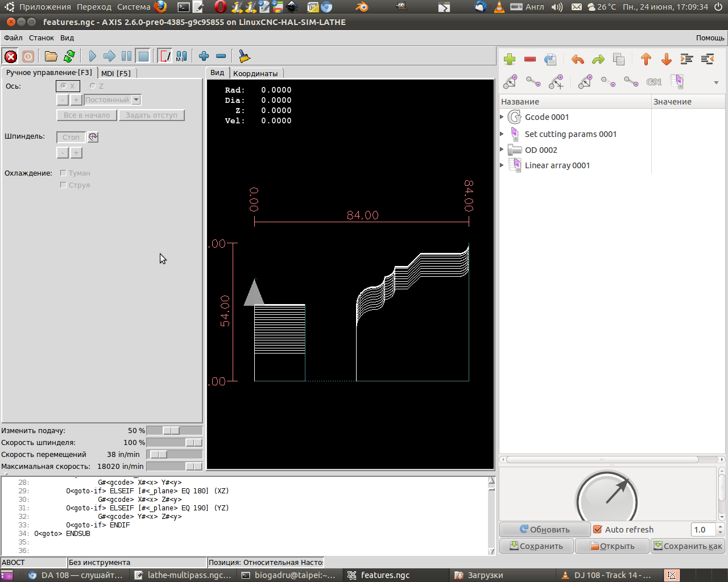
Task: Open the Станок menu
Action: tap(42, 38)
